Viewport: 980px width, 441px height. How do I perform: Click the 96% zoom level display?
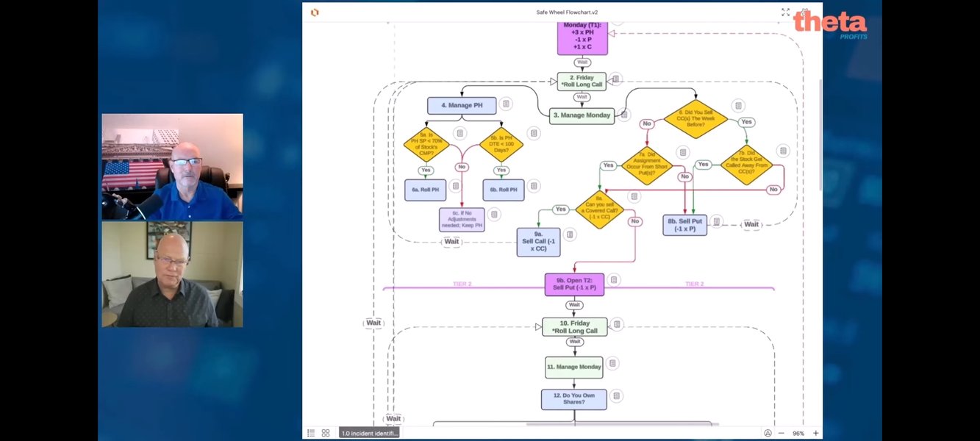[x=798, y=433]
